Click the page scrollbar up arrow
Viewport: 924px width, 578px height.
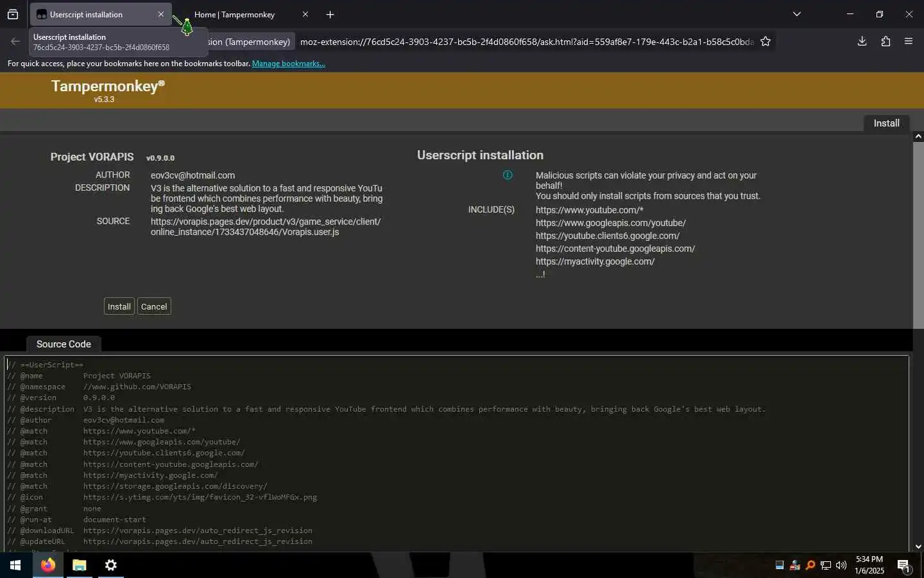pyautogui.click(x=918, y=136)
